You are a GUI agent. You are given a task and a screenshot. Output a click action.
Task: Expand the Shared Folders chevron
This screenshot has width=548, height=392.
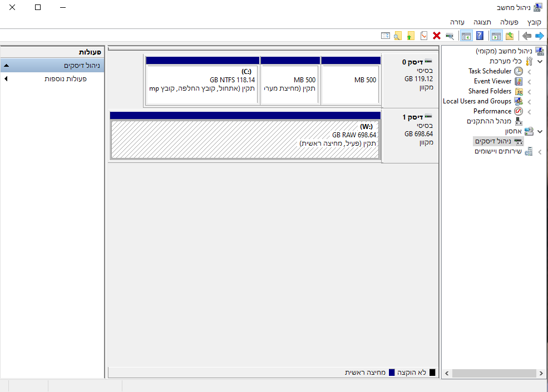pos(530,92)
